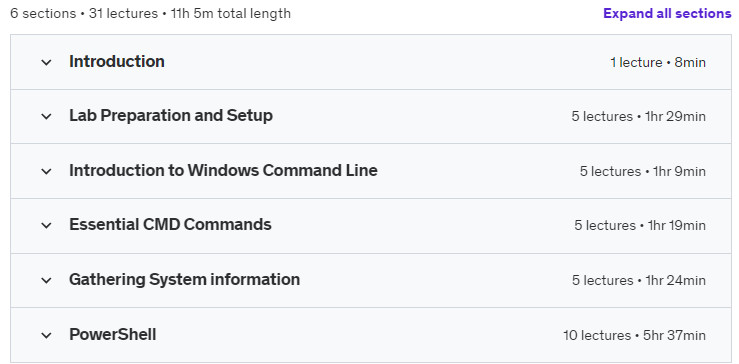Click '5 lectures • 1hr 24min' label
The width and height of the screenshot is (739, 364).
tap(639, 281)
